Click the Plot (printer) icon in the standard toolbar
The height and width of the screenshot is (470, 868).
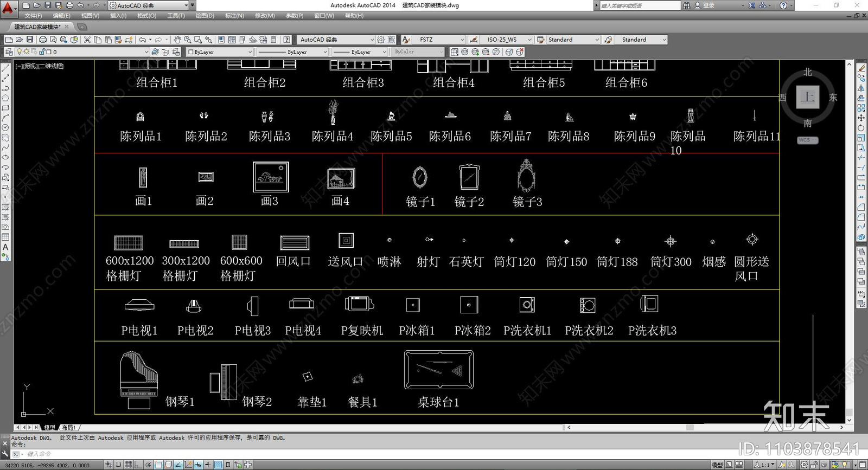click(x=42, y=40)
